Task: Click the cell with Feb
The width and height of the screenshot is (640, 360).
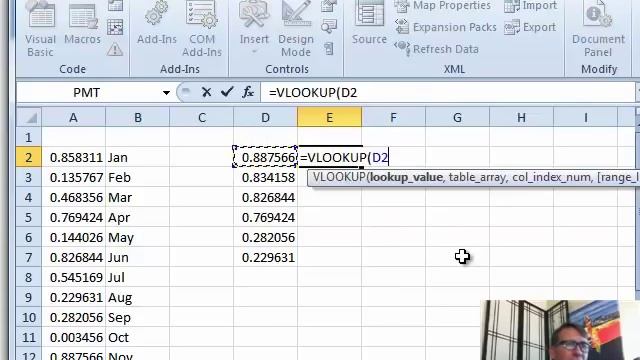Action: coord(138,178)
